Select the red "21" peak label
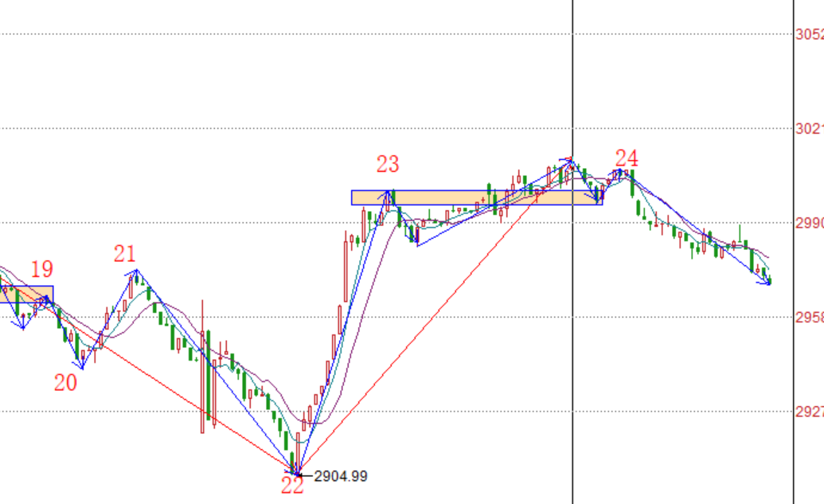824x504 pixels. pos(124,254)
